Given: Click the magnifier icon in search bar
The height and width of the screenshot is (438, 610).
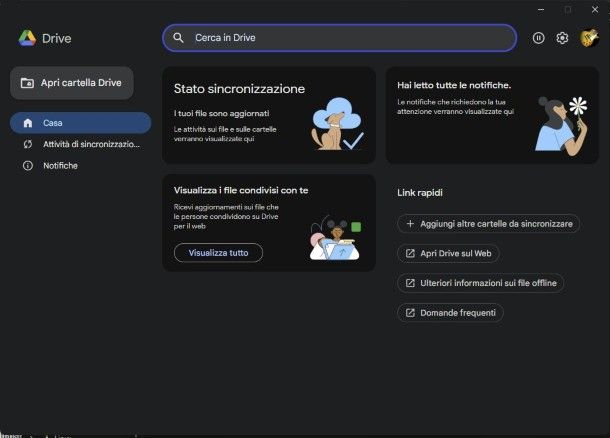Looking at the screenshot, I should pyautogui.click(x=179, y=38).
